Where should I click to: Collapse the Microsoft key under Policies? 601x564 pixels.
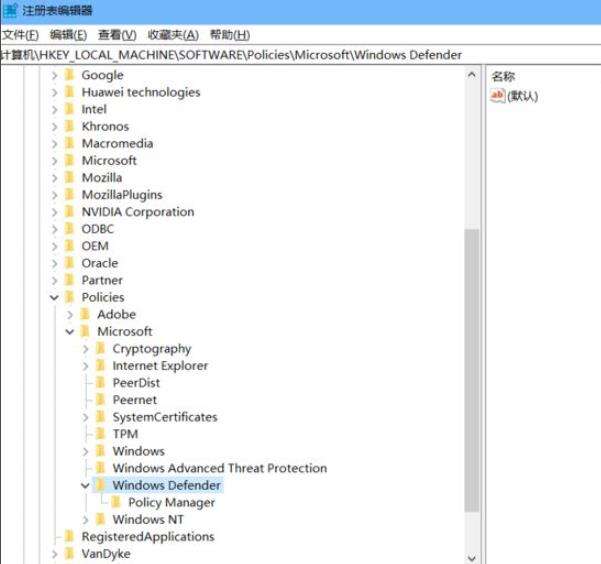point(70,332)
